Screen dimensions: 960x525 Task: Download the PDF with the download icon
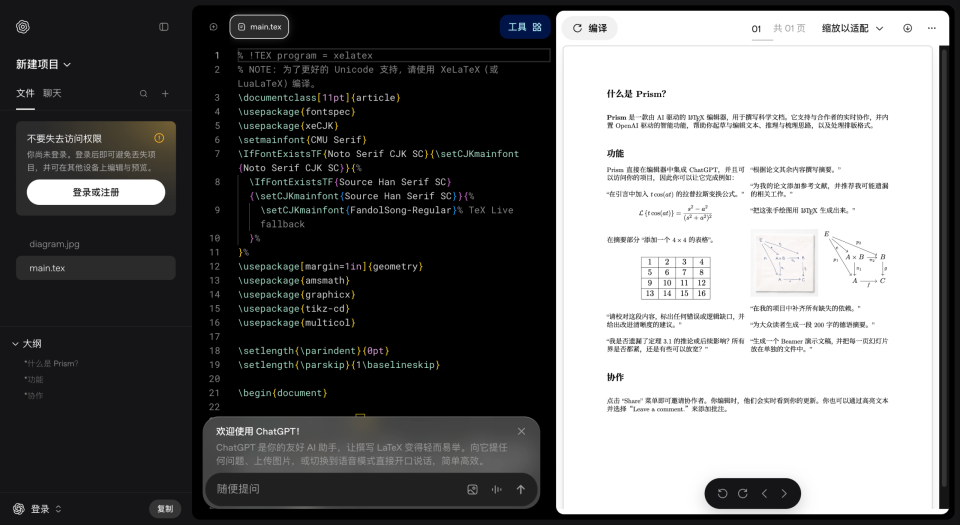(907, 28)
